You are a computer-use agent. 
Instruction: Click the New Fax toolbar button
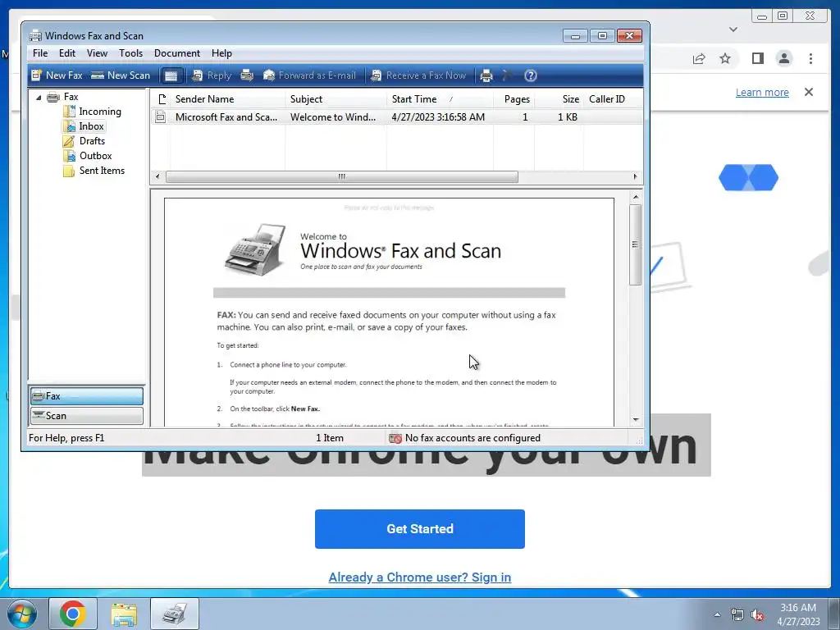pos(57,75)
